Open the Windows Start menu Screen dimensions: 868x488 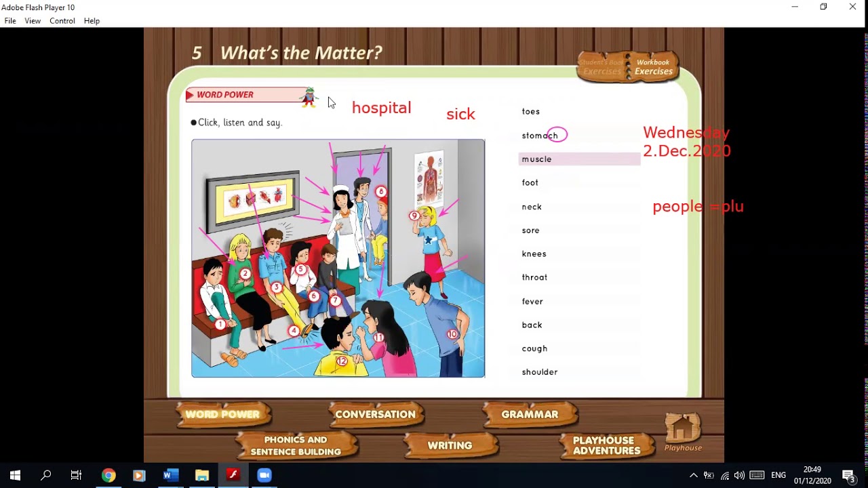(15, 475)
